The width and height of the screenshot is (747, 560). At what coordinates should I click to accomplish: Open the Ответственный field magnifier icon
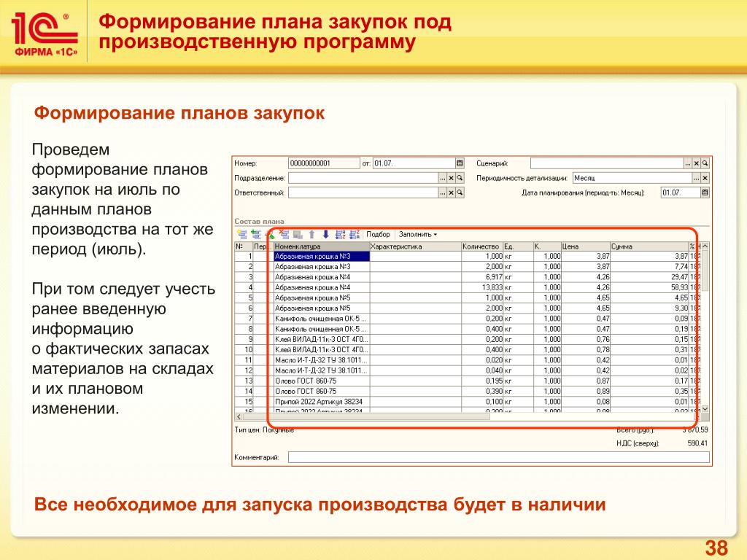pyautogui.click(x=460, y=192)
